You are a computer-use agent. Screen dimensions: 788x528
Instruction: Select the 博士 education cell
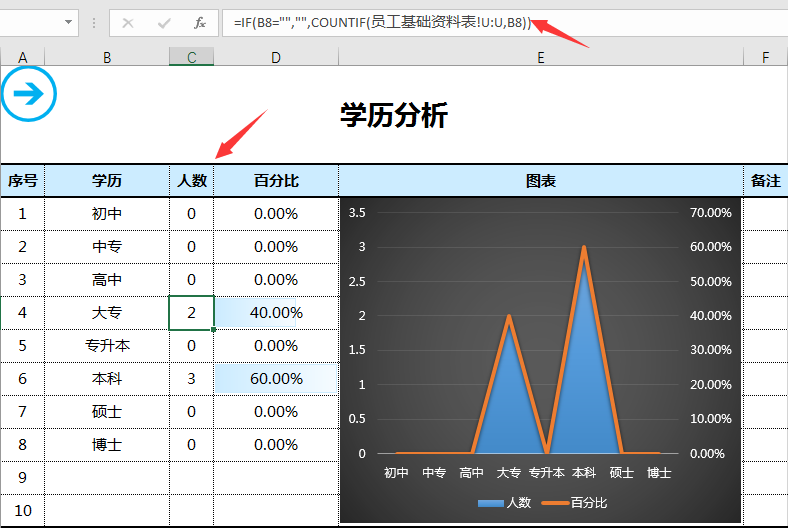coord(107,445)
